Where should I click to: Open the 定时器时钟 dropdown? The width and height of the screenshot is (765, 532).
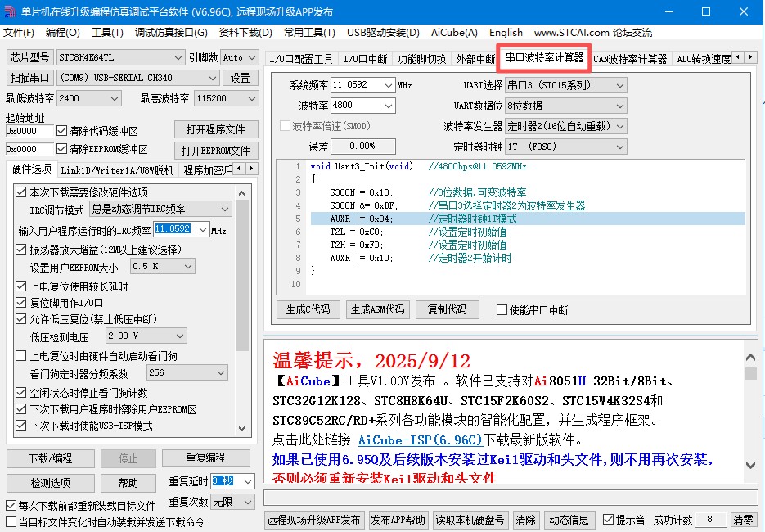point(619,147)
